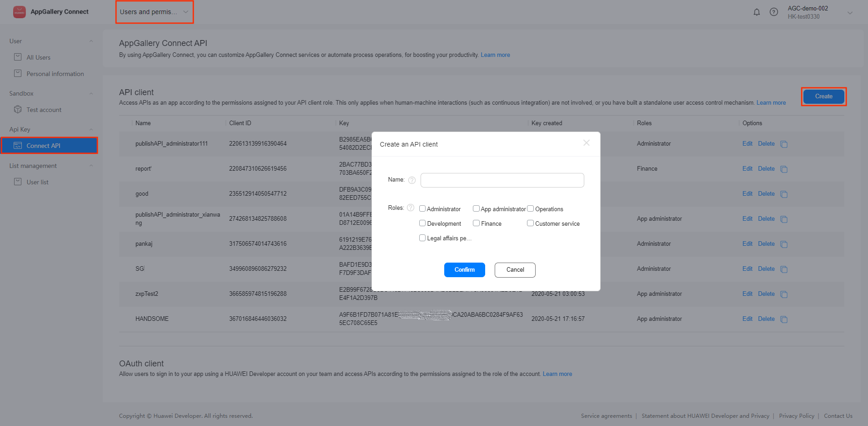Screen dimensions: 868x426
Task: Check the Legal affairs role checkbox
Action: pyautogui.click(x=422, y=238)
